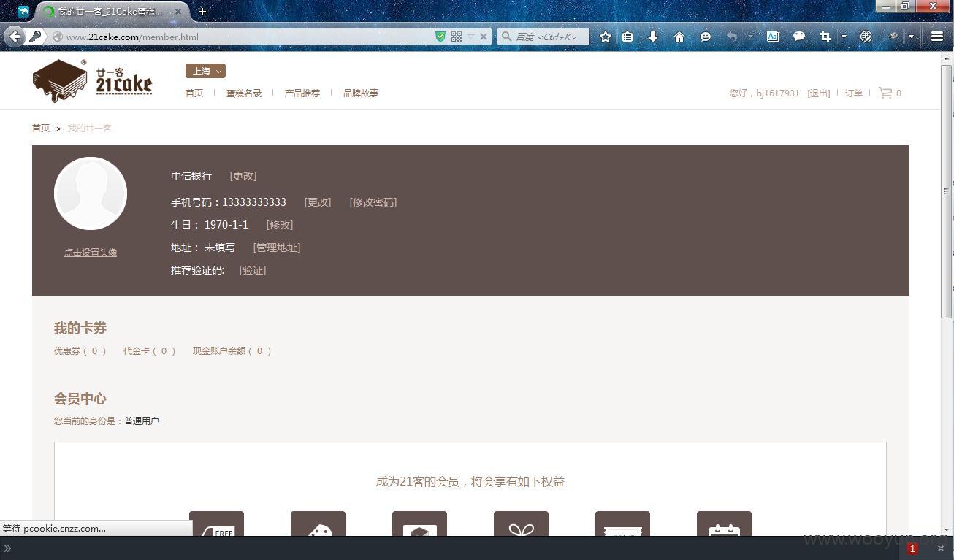Click [管理地址] link
Image resolution: width=954 pixels, height=560 pixels.
click(277, 248)
